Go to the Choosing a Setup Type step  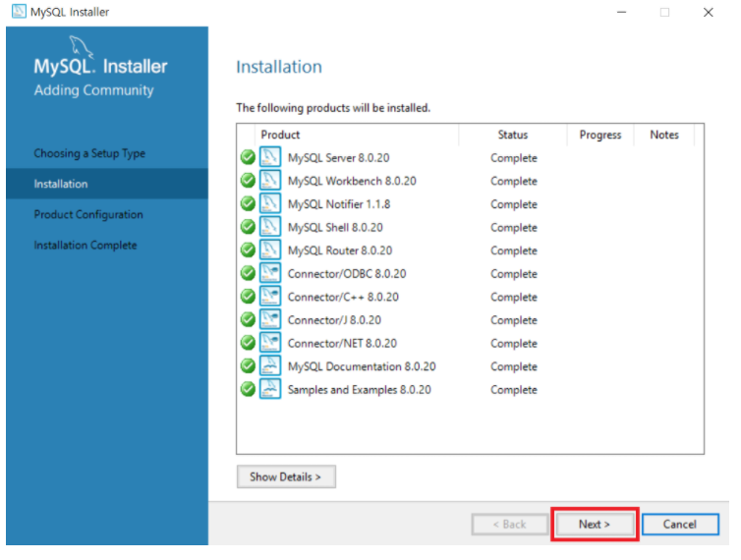(x=89, y=153)
